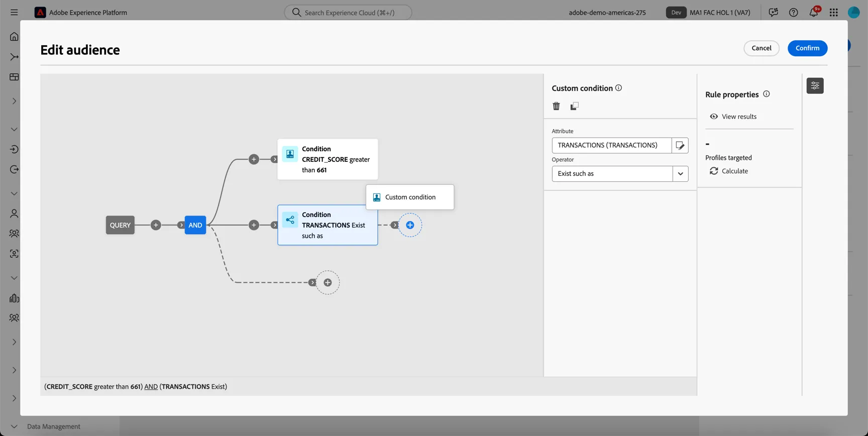Image resolution: width=868 pixels, height=436 pixels.
Task: Click sidebar profile person icon
Action: (14, 213)
